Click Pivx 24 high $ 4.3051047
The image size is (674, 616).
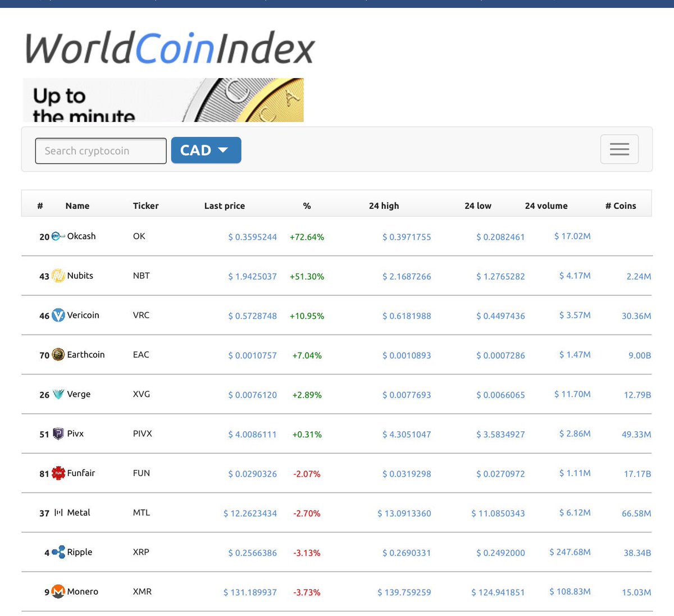(407, 435)
